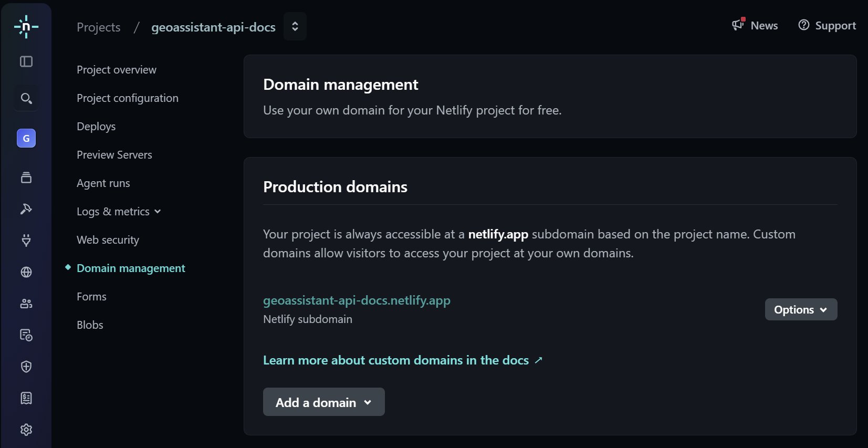The width and height of the screenshot is (868, 448).
Task: Open Learn more about custom domains link
Action: [x=402, y=360]
